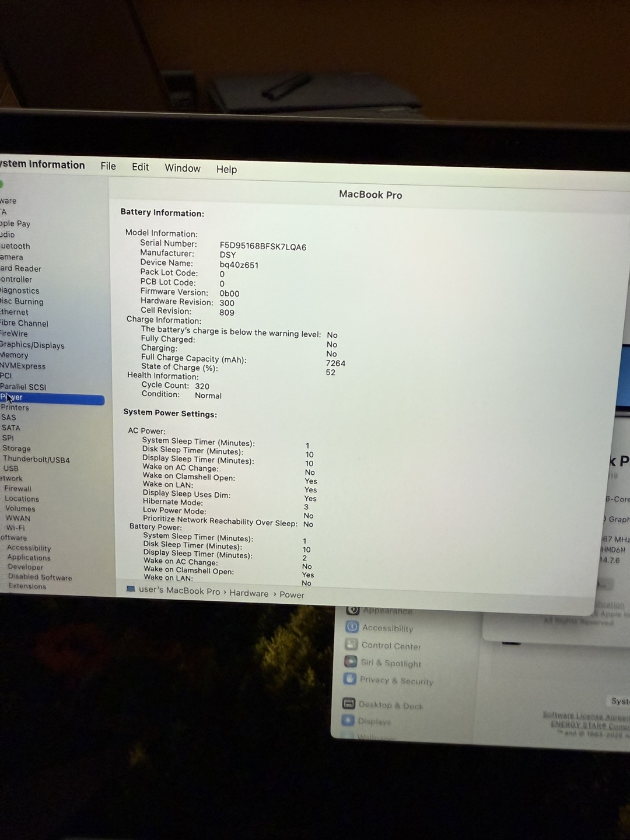Select Parallel SCSI in the sidebar

23,387
